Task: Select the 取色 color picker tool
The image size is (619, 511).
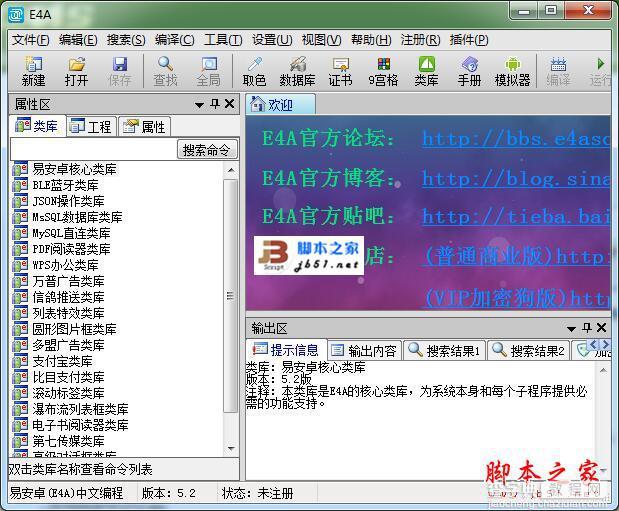Action: pos(254,71)
